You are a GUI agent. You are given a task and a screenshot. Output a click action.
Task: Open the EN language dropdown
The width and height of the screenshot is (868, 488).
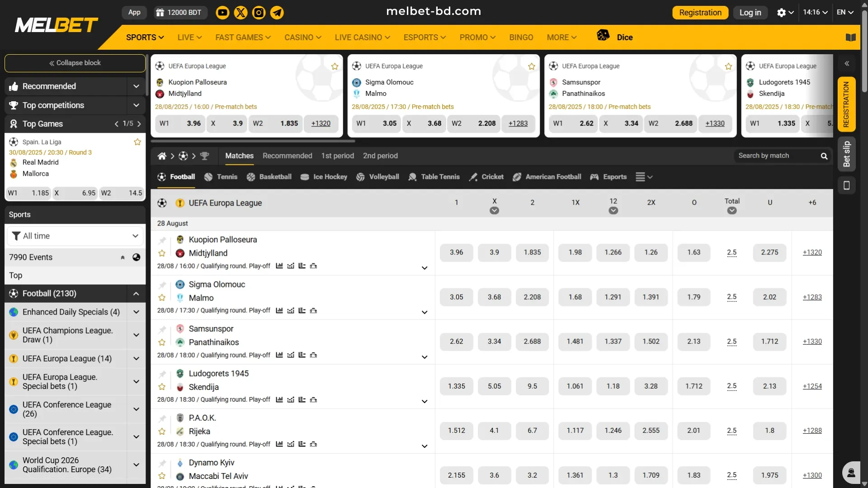click(x=844, y=12)
